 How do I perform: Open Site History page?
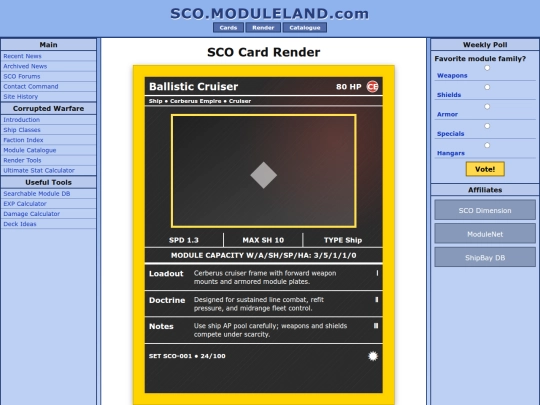click(21, 97)
